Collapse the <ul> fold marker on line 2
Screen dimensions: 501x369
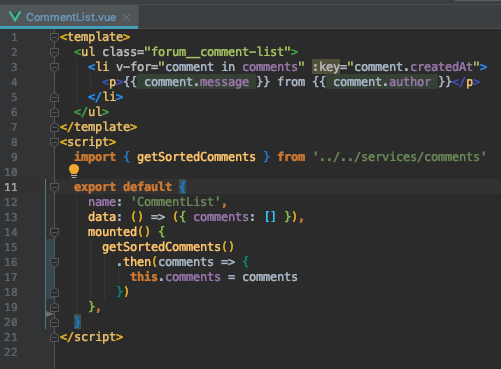54,52
